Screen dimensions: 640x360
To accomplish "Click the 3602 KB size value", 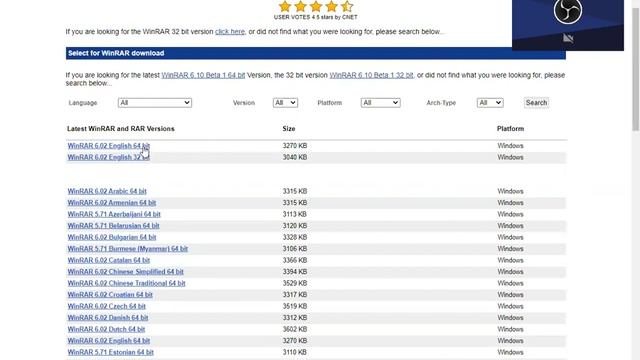I will pyautogui.click(x=295, y=329).
